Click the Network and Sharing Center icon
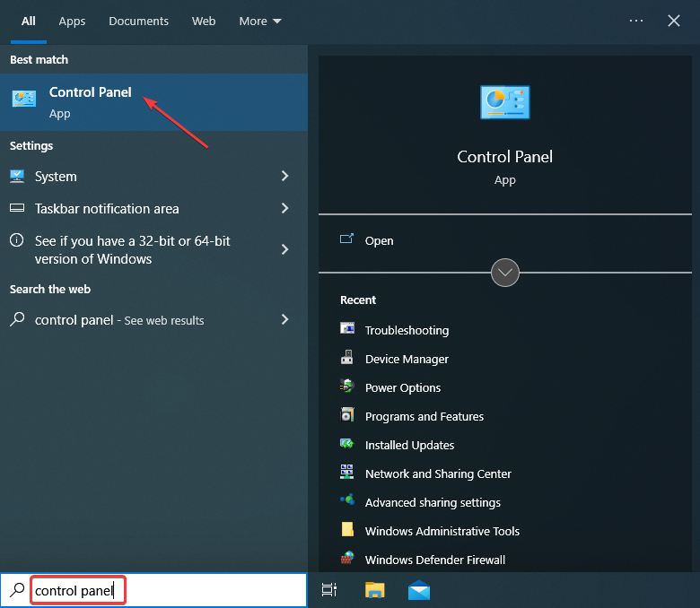 pos(347,472)
